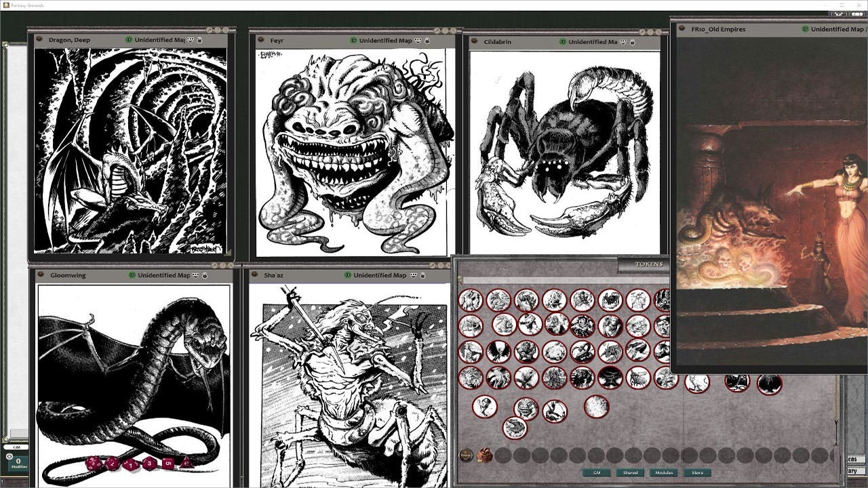
Task: Click the Store button in the Tokens window
Action: [696, 472]
